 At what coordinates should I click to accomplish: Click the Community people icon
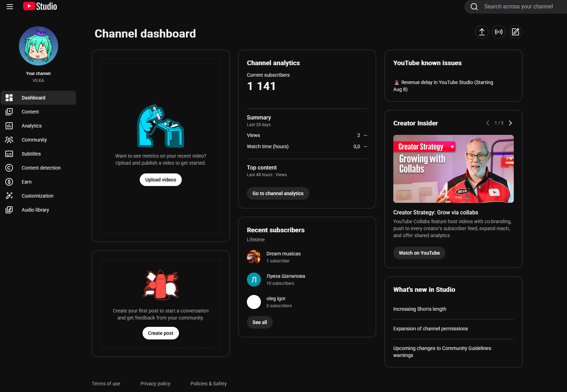[9, 140]
